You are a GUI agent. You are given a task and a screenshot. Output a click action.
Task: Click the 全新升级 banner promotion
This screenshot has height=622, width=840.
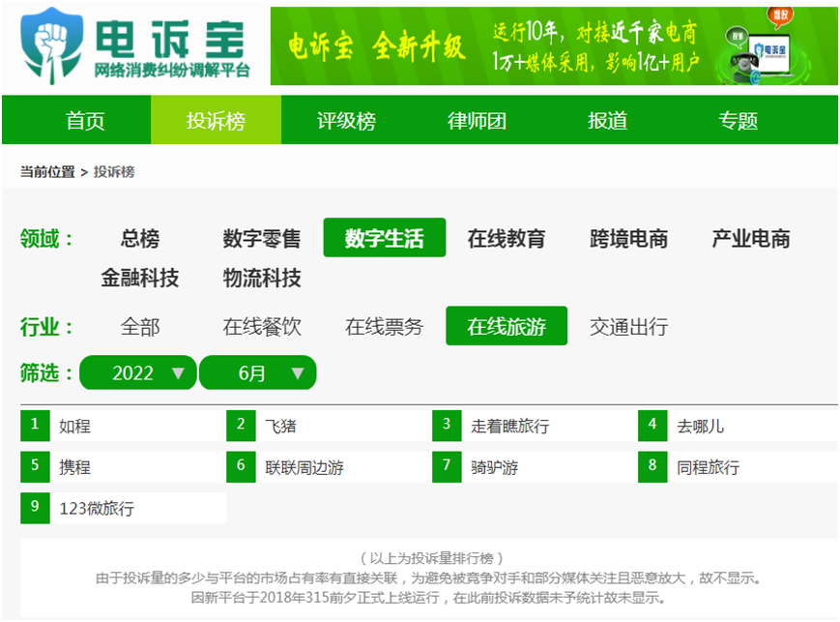(420, 45)
